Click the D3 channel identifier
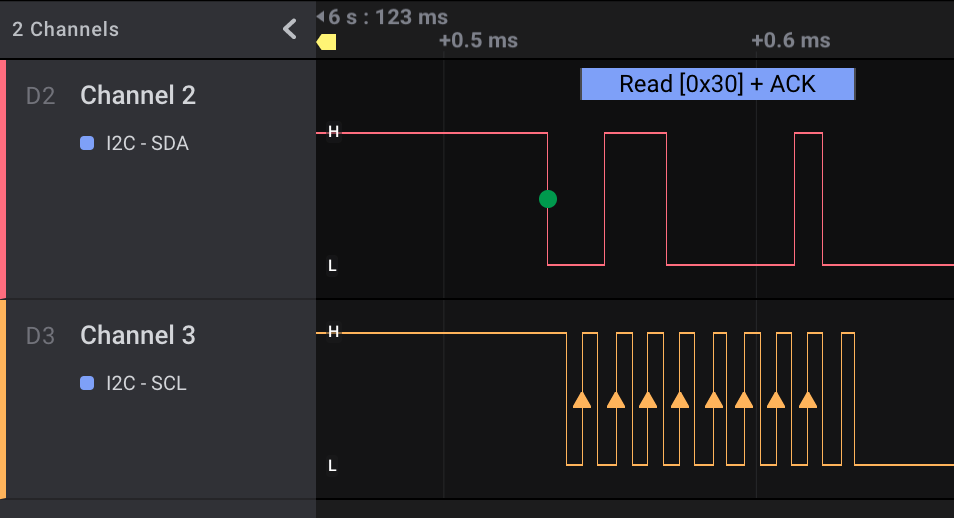The height and width of the screenshot is (518, 954). pos(40,336)
